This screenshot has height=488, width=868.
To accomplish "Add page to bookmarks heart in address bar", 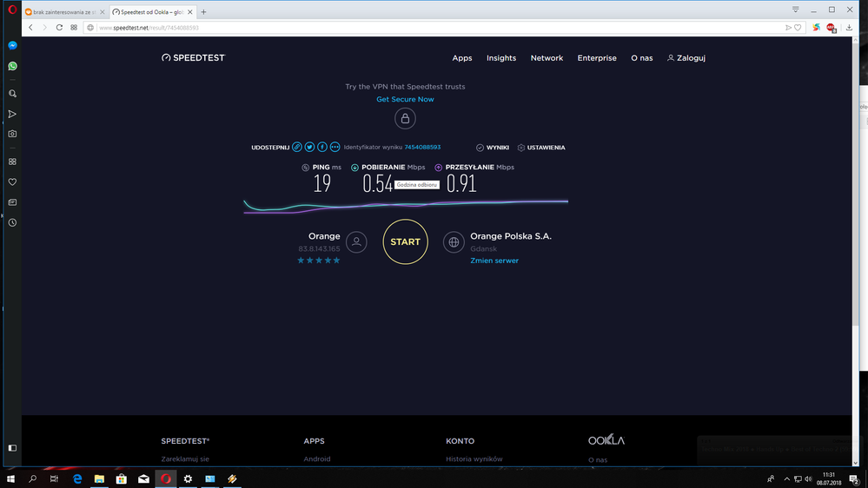I will tap(798, 28).
